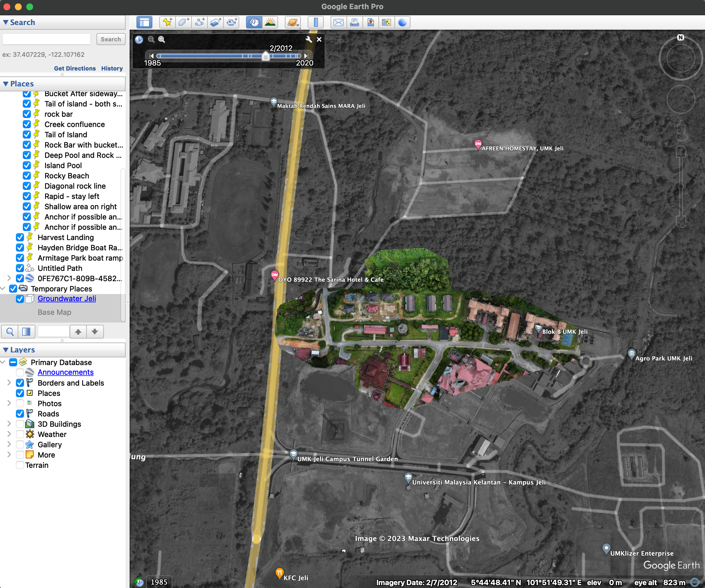This screenshot has width=705, height=588.
Task: Disable Borders and Labels layer
Action: pos(20,383)
